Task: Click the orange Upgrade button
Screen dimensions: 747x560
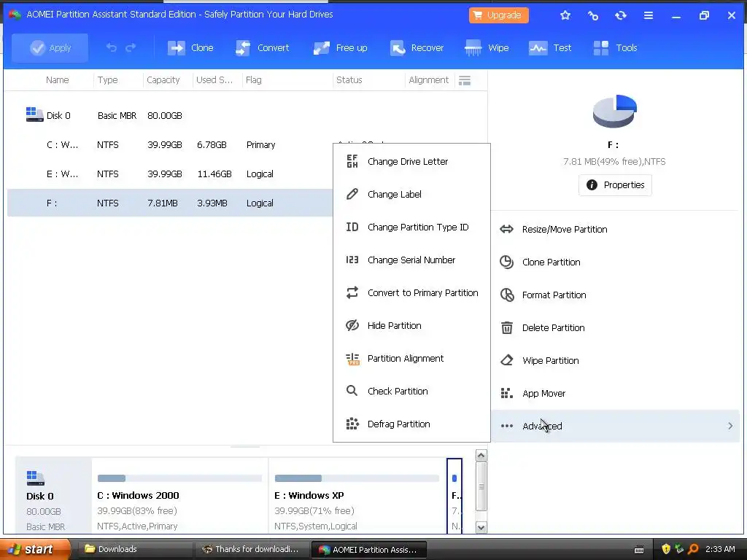Action: (x=498, y=15)
